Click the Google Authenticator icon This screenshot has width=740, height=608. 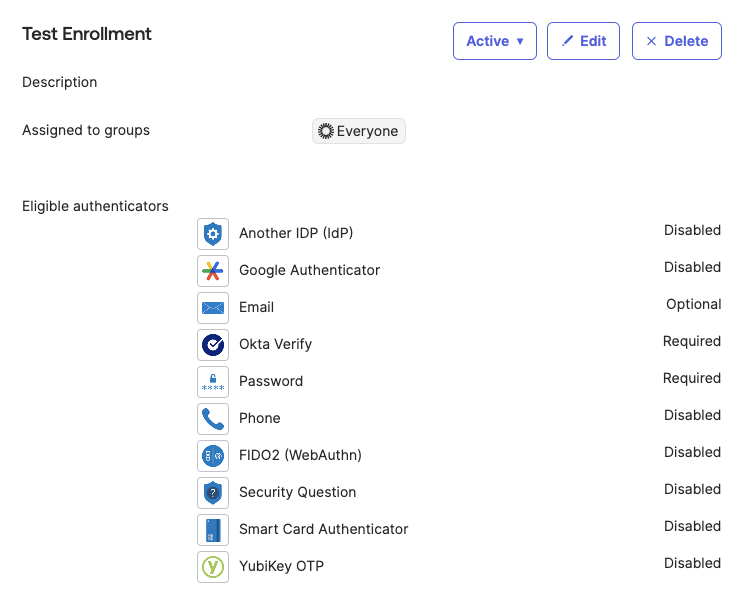(x=212, y=271)
